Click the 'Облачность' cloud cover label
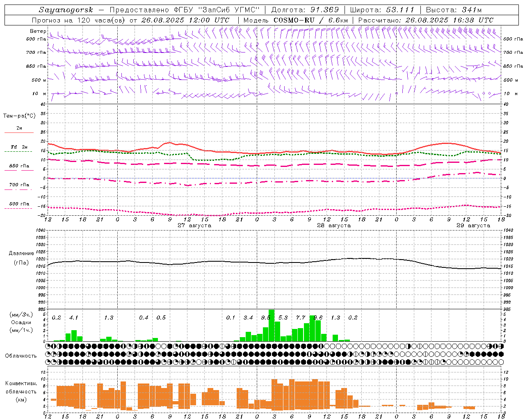 coord(21,356)
